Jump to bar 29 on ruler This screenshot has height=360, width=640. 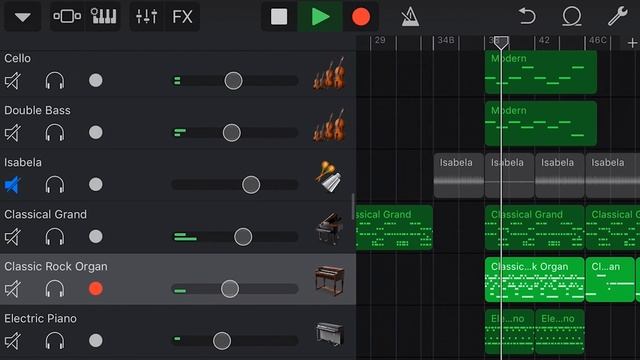click(380, 40)
